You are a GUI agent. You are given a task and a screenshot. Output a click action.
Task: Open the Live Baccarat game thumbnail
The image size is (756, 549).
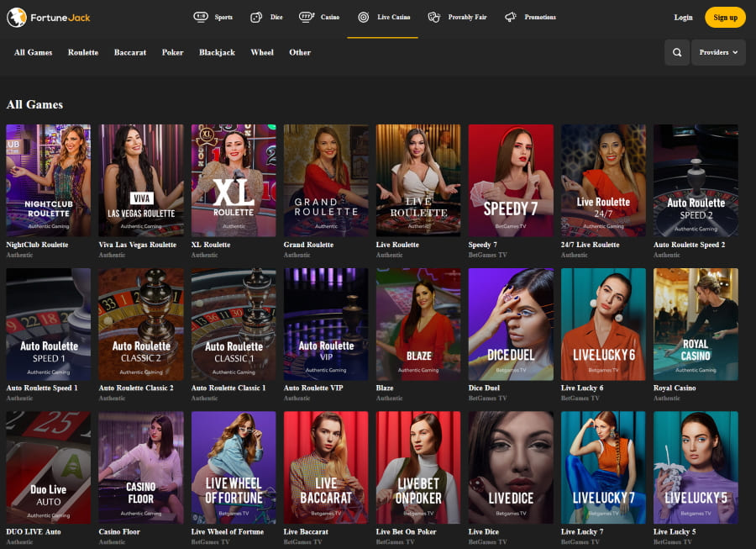pyautogui.click(x=326, y=467)
